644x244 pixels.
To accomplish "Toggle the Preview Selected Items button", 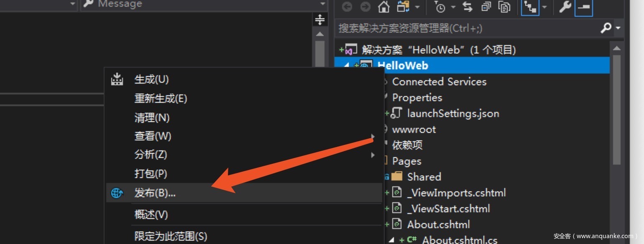I will tap(583, 8).
